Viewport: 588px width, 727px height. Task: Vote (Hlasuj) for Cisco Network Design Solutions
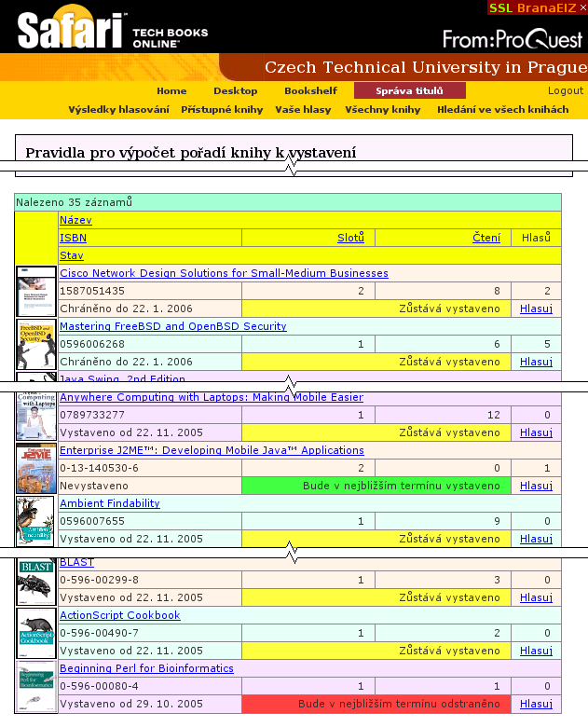(x=536, y=309)
